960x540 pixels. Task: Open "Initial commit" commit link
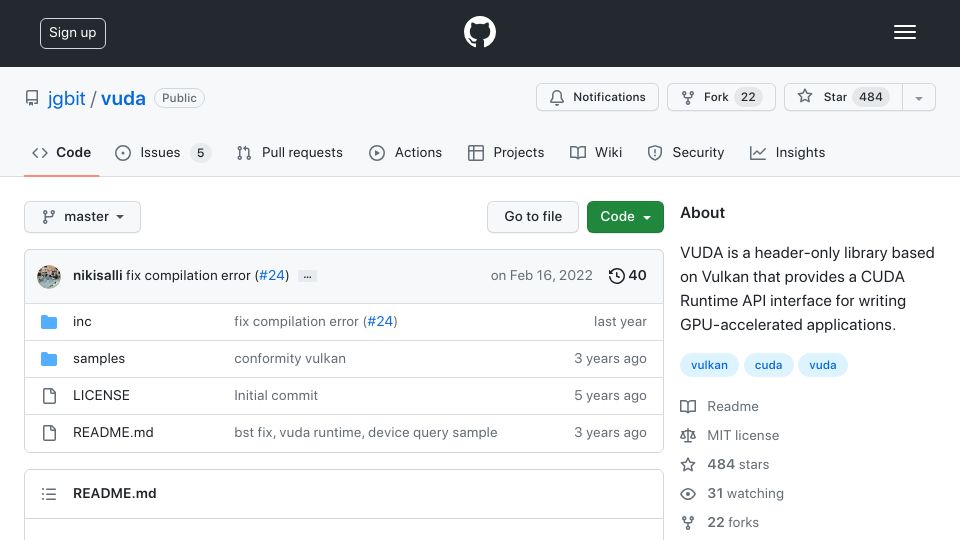click(x=276, y=396)
